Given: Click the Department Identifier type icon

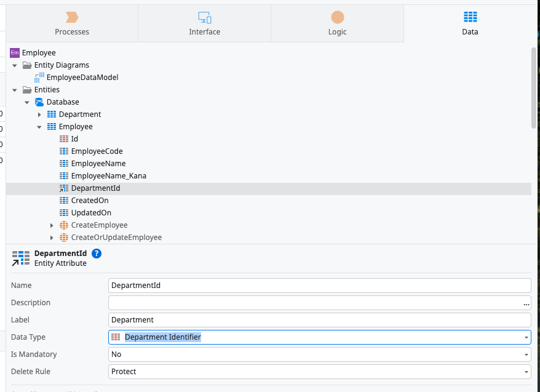Looking at the screenshot, I should [x=116, y=337].
